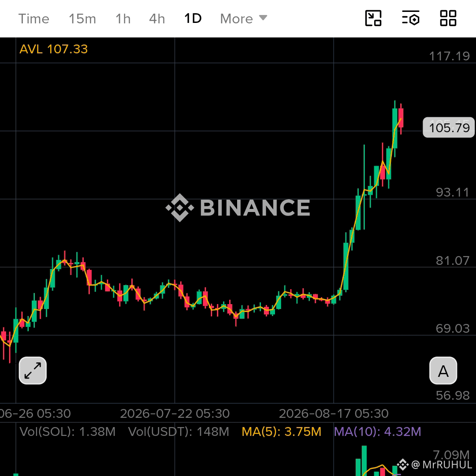Tap the Vol(USDT): 148M readout
Image resolution: width=476 pixels, height=476 pixels.
click(178, 431)
